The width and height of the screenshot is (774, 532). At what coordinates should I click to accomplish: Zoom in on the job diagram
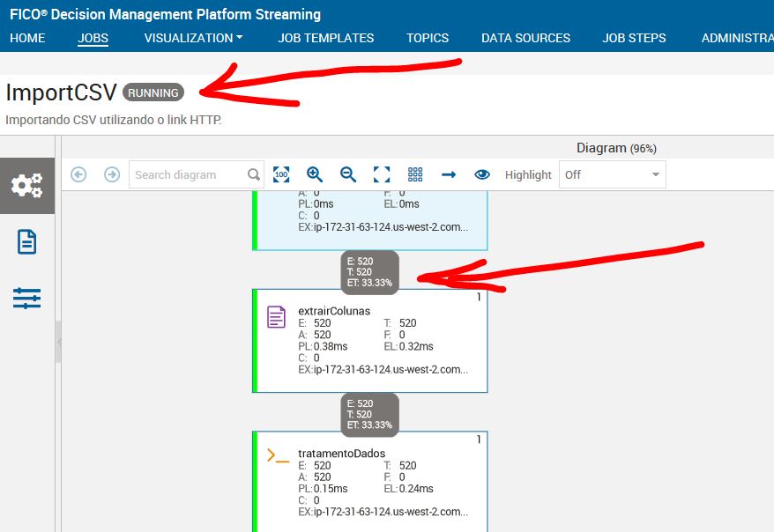(314, 174)
